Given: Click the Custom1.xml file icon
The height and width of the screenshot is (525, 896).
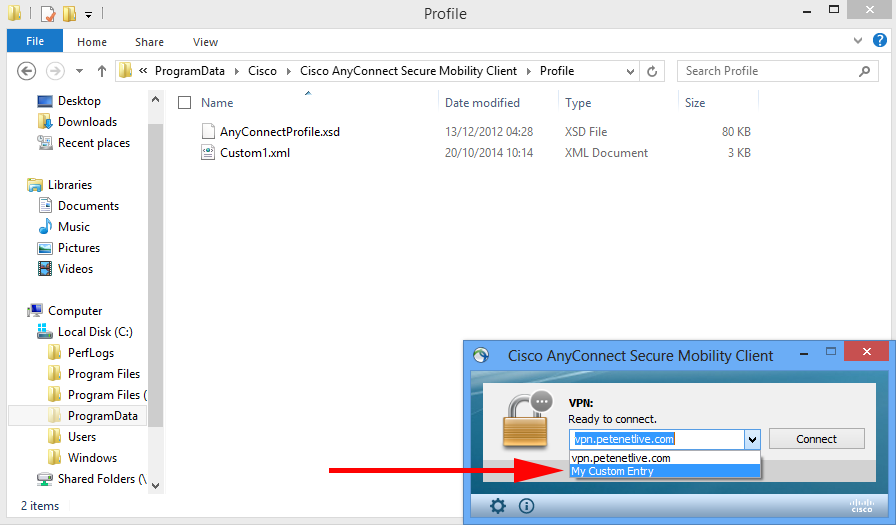Looking at the screenshot, I should [208, 153].
